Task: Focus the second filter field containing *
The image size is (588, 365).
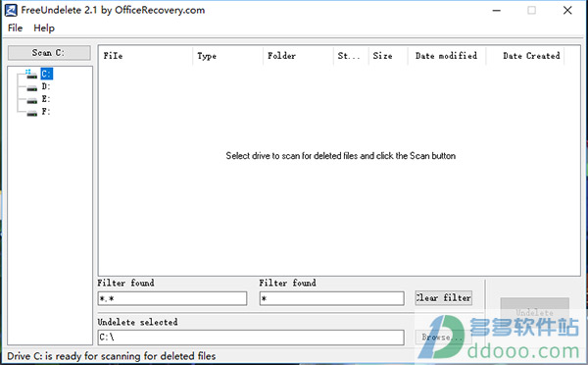Action: 332,298
